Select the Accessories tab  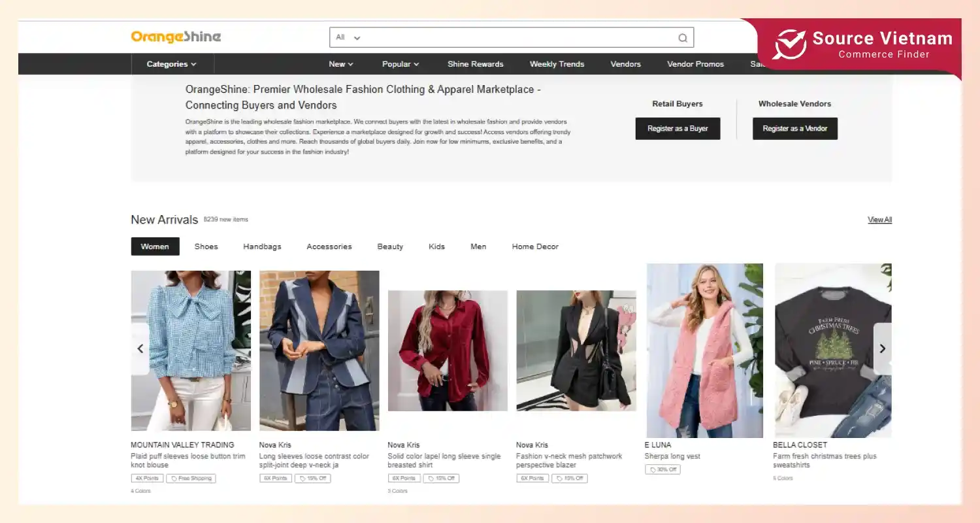[x=329, y=246]
